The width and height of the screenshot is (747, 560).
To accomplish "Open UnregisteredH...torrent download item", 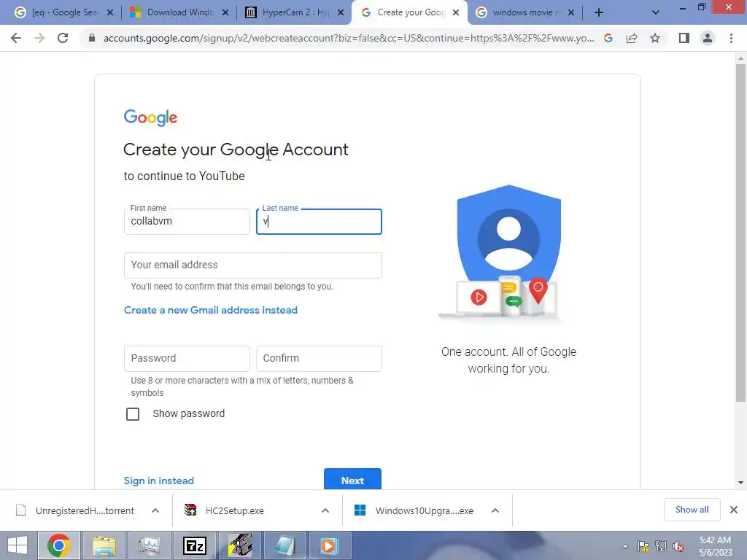I will click(76, 510).
